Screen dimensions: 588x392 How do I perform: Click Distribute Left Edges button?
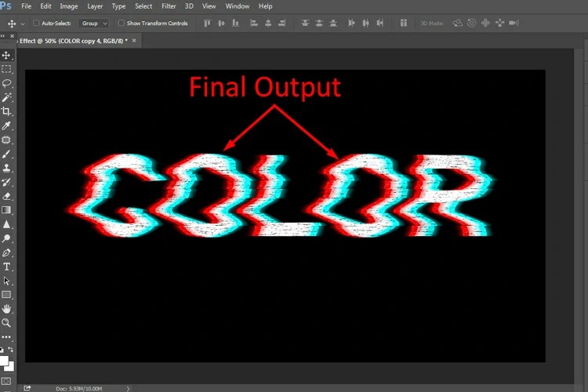[x=351, y=24]
